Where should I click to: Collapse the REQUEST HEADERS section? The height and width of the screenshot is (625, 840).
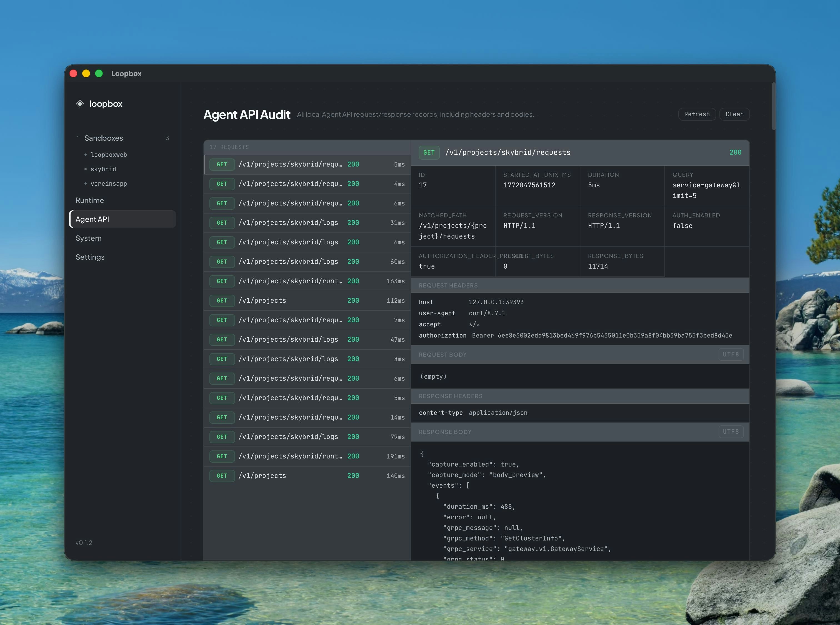click(580, 285)
